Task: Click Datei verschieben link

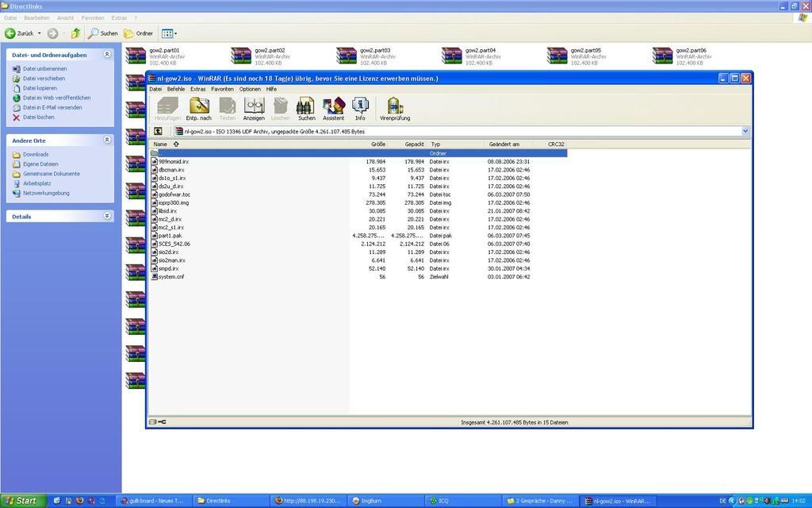Action: pos(44,79)
